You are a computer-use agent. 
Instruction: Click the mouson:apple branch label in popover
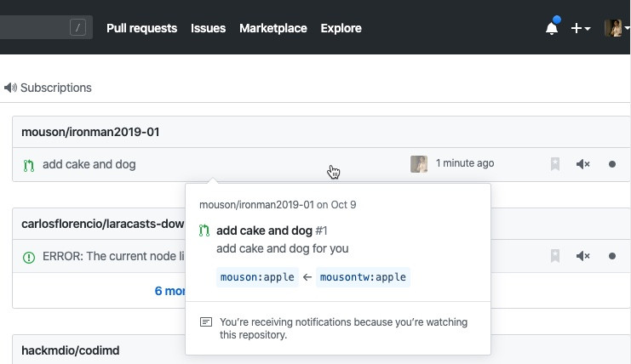pos(257,277)
